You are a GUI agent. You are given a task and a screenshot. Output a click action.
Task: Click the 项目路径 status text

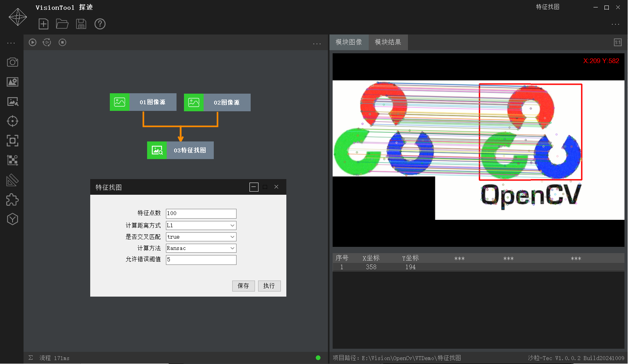pos(397,358)
